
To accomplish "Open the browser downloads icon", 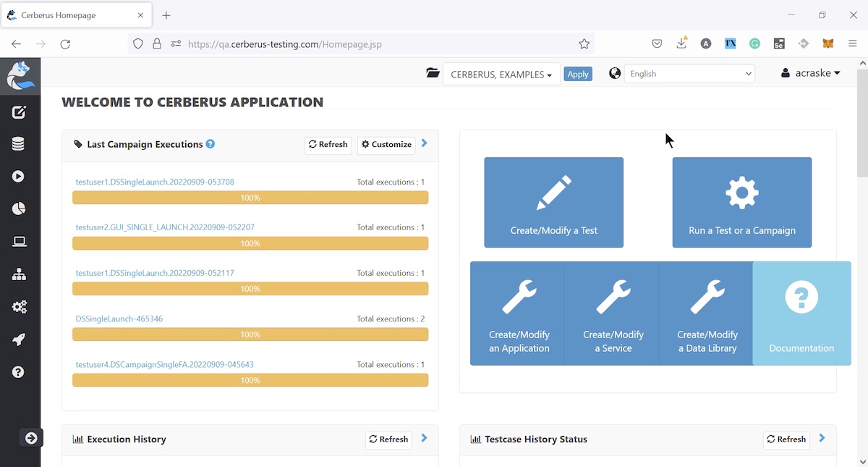I will click(681, 43).
